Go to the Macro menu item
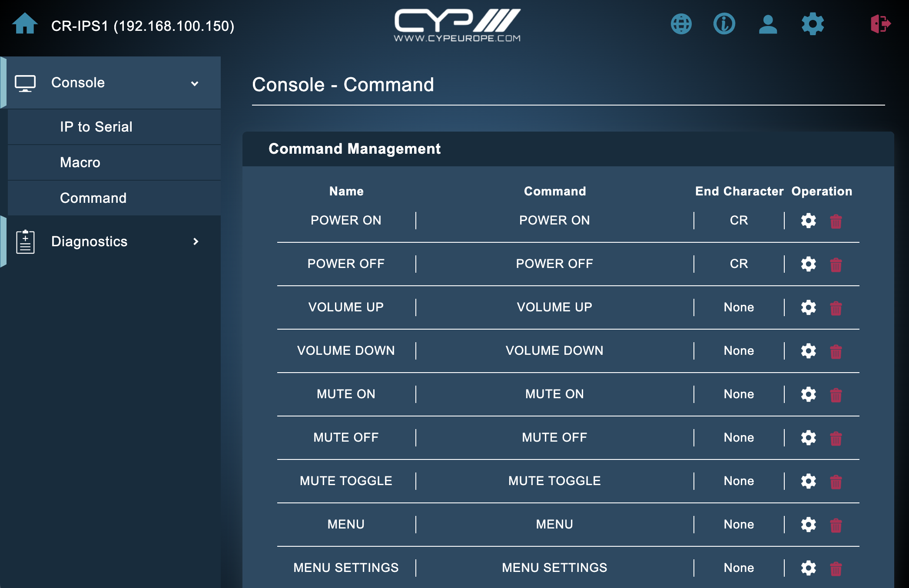The image size is (909, 588). pos(80,162)
